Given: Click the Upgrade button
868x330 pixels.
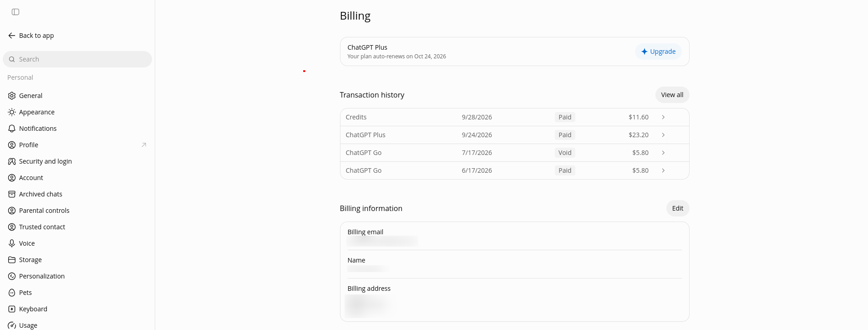Looking at the screenshot, I should pyautogui.click(x=658, y=52).
